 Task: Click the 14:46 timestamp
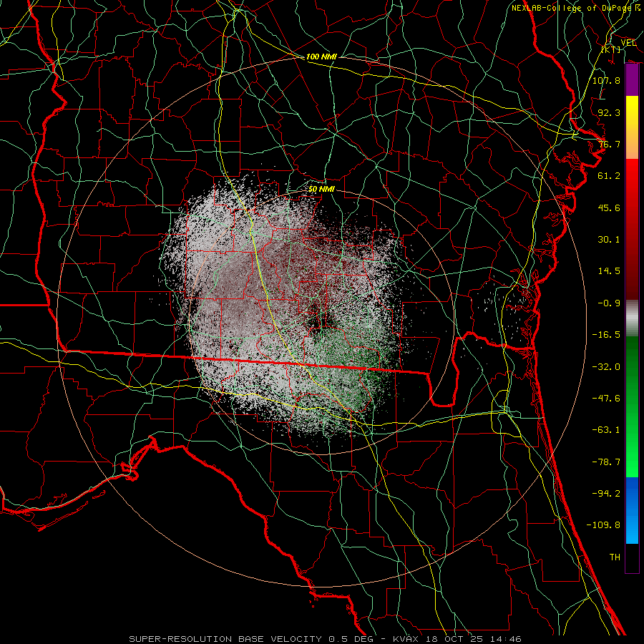[504, 639]
